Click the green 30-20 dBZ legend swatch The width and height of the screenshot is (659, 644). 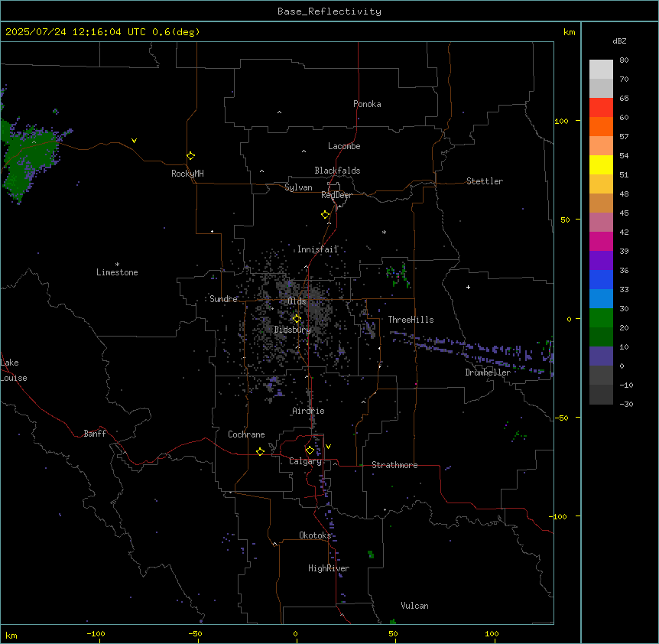(601, 318)
